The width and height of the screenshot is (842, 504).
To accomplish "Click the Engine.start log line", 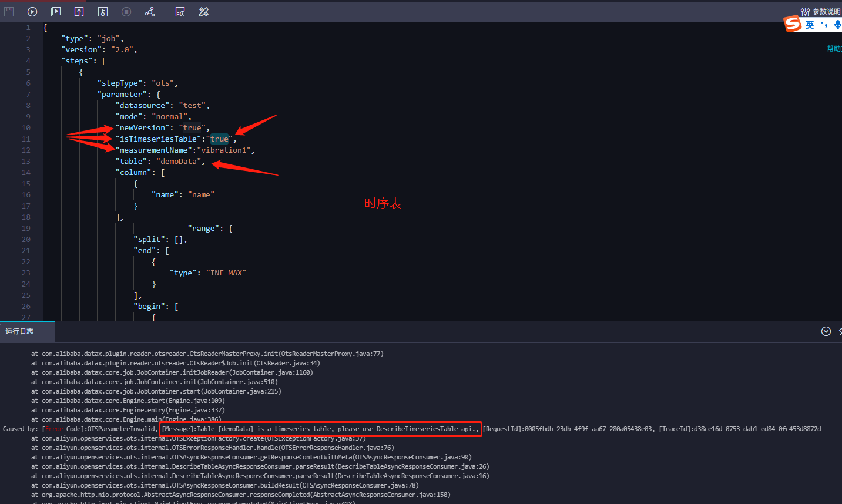I will (128, 401).
